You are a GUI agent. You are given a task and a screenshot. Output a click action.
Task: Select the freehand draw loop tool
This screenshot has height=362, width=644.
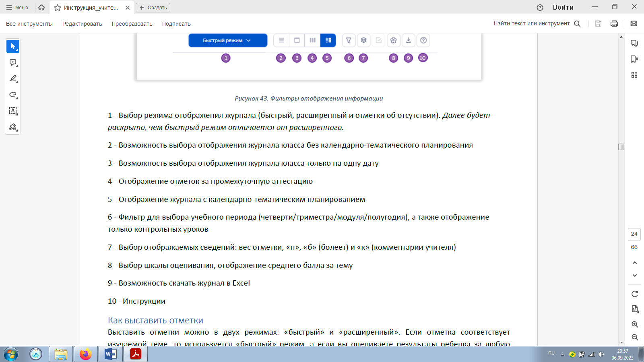click(13, 95)
